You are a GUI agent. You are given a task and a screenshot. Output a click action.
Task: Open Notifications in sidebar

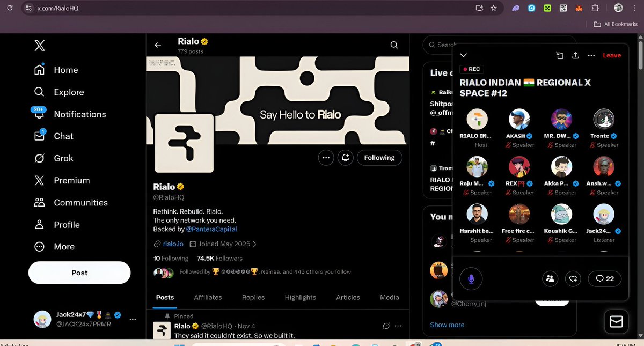pyautogui.click(x=69, y=114)
